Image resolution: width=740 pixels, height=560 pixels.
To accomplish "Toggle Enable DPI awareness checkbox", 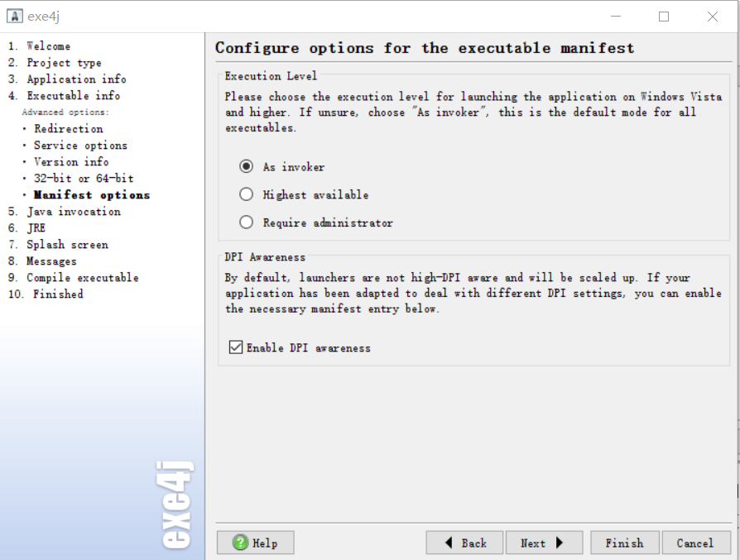I will pyautogui.click(x=236, y=347).
